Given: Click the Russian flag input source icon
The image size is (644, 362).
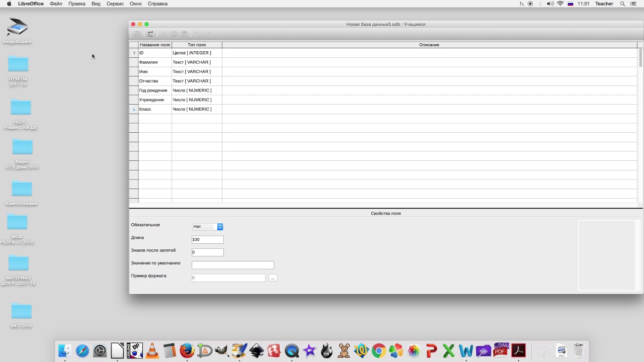Looking at the screenshot, I should point(571,4).
